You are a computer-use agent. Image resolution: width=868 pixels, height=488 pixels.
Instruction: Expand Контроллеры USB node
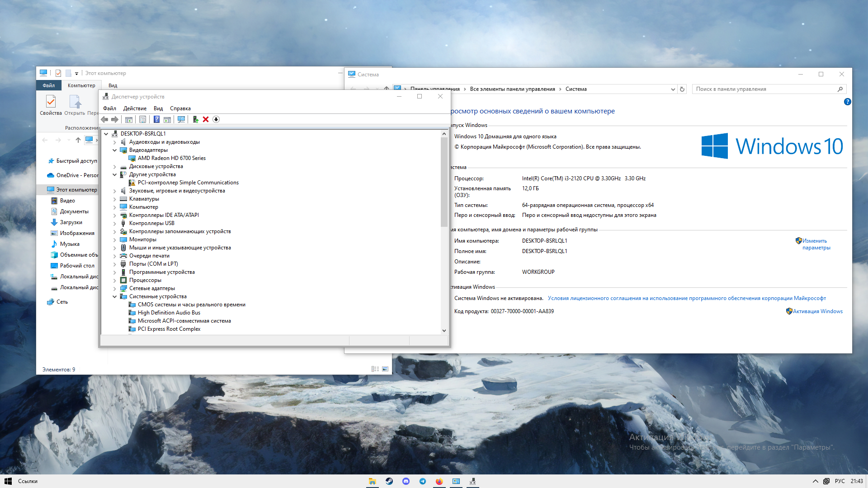click(115, 223)
